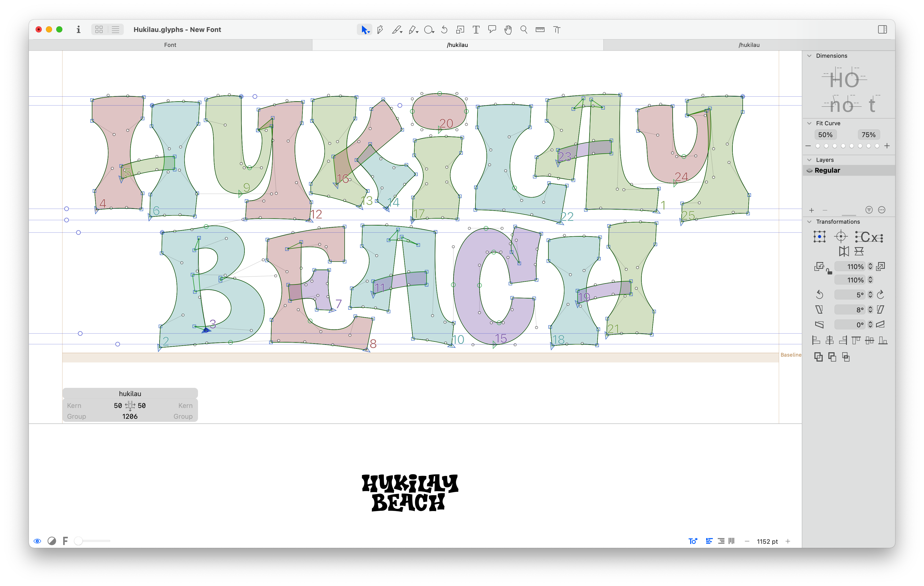Choose the Text tool
The image size is (924, 586).
[x=476, y=30]
